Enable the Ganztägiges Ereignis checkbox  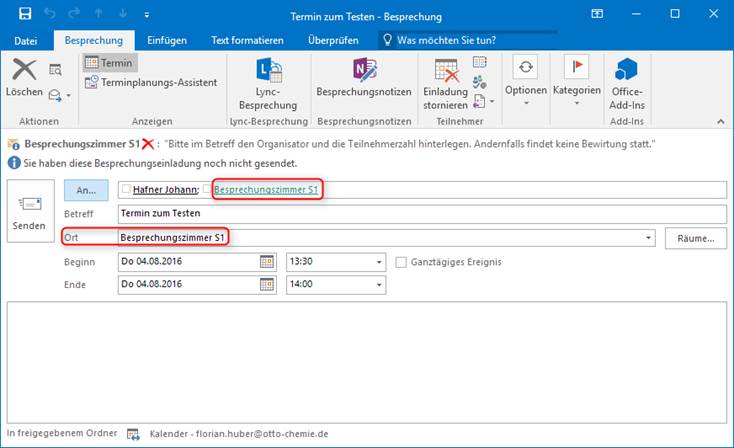pyautogui.click(x=401, y=262)
